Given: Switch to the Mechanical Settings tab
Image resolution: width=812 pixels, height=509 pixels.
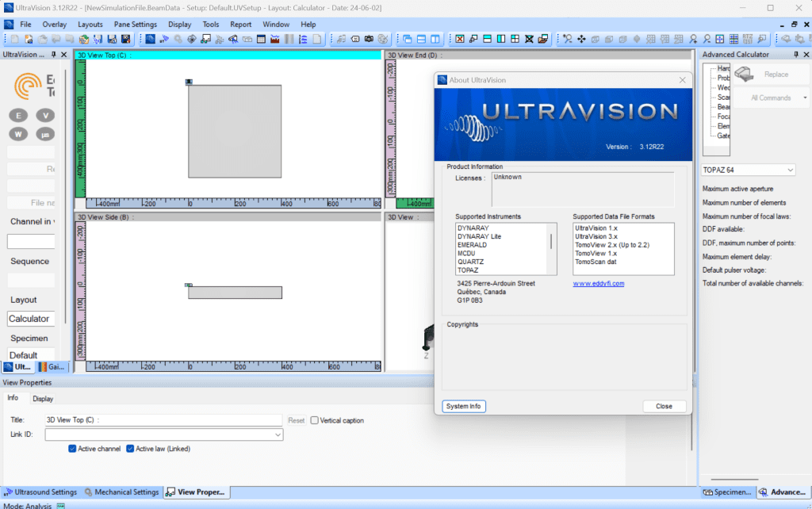Looking at the screenshot, I should pos(122,492).
